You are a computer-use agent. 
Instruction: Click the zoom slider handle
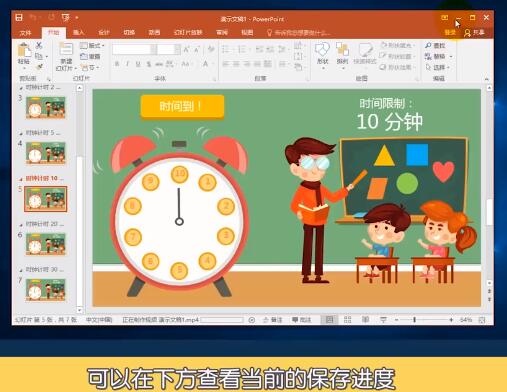(414, 320)
